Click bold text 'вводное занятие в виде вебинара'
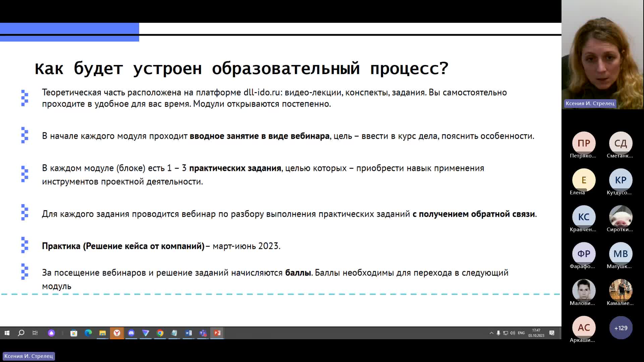This screenshot has height=362, width=644. pos(260,136)
